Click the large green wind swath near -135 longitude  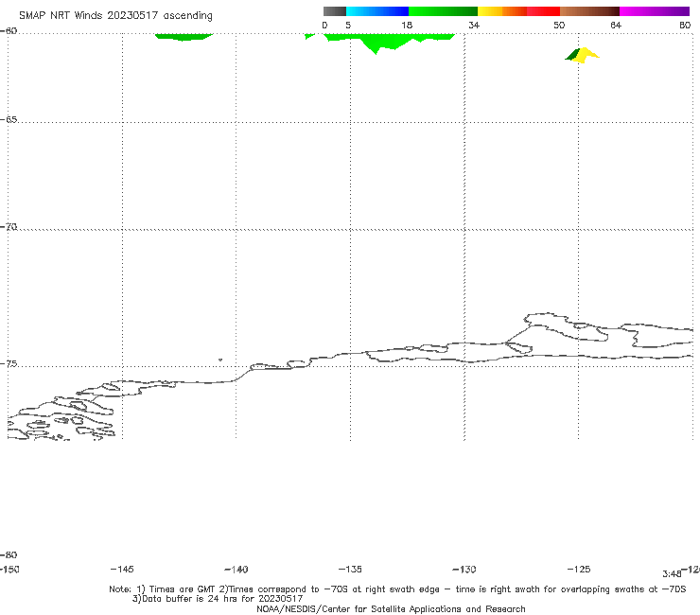pos(389,41)
